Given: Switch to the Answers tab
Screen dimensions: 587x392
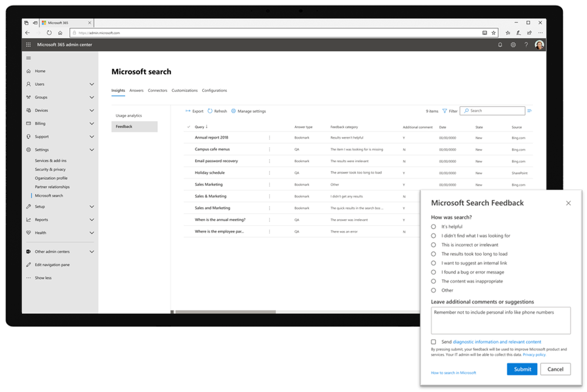Looking at the screenshot, I should click(x=136, y=91).
